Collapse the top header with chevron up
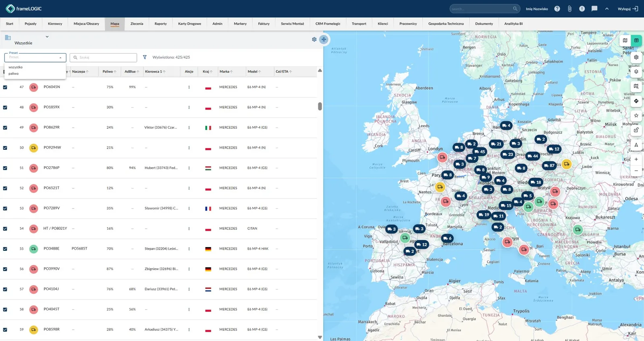 click(607, 9)
